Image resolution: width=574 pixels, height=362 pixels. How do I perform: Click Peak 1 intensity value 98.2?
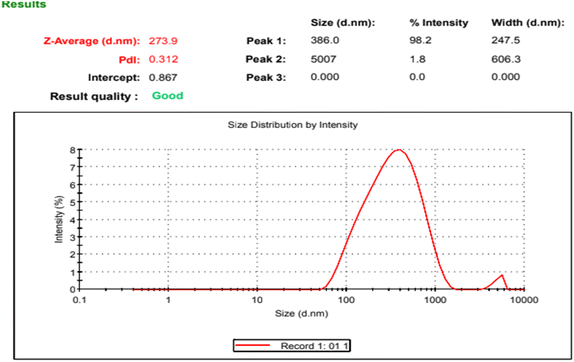[421, 40]
